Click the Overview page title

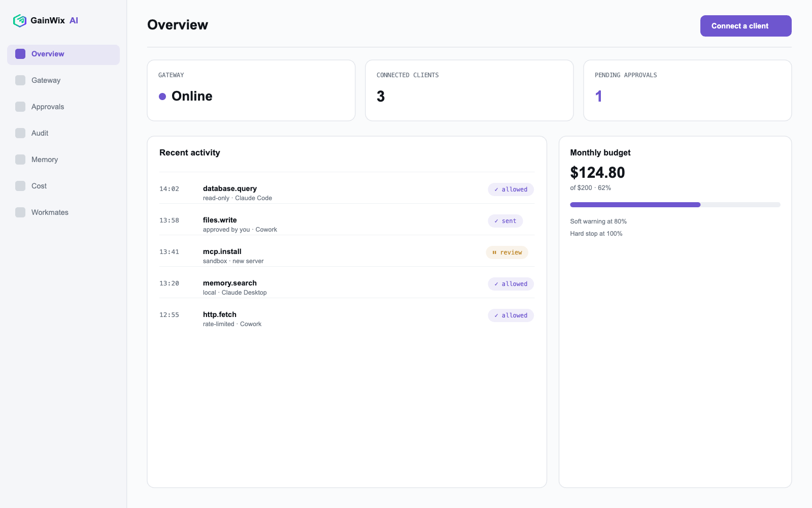(x=178, y=25)
